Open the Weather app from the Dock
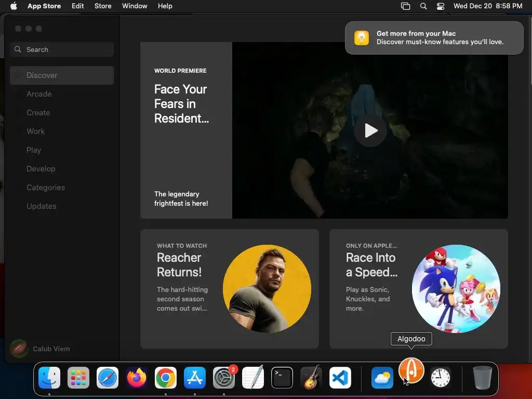The height and width of the screenshot is (399, 532). point(382,378)
